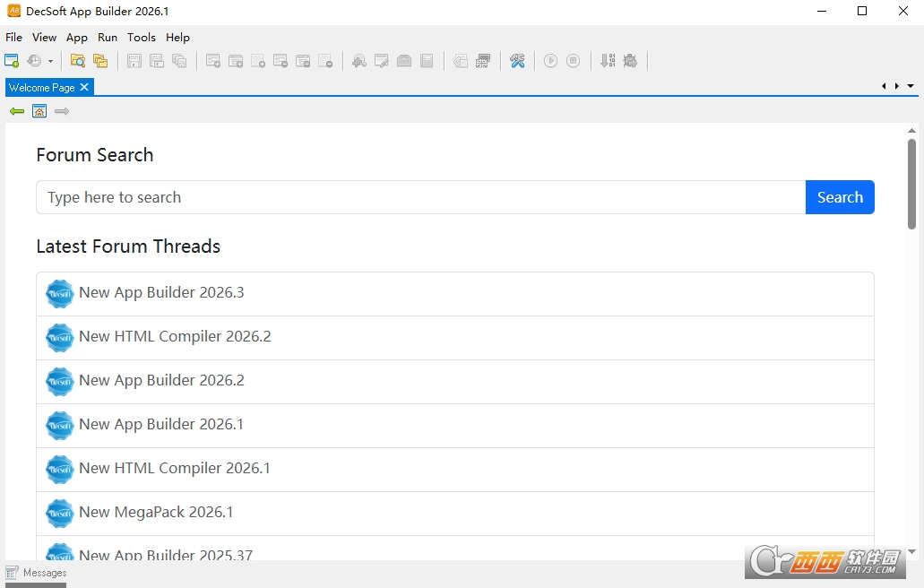The height and width of the screenshot is (588, 924).
Task: Open the New HTML Compiler 2026.1 thread
Action: pyautogui.click(x=455, y=470)
